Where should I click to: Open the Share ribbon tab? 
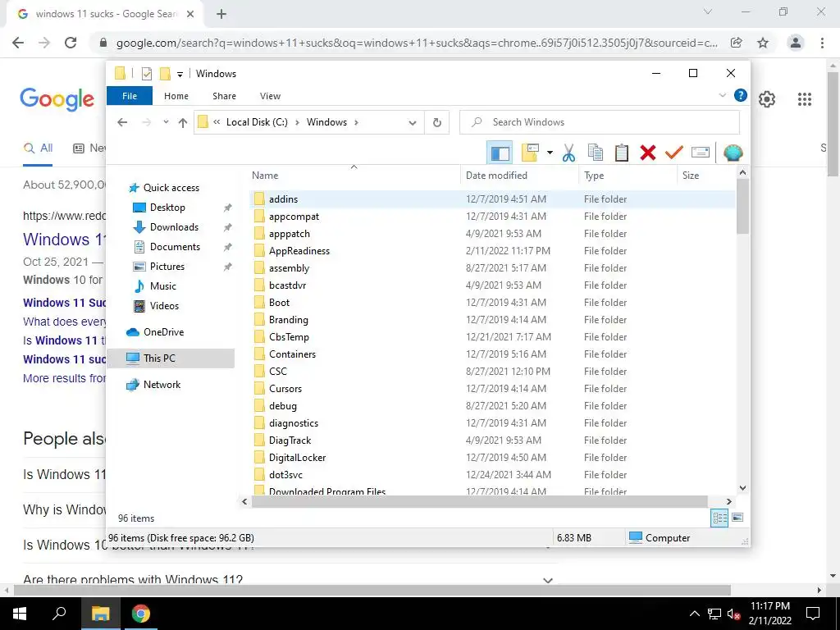point(224,96)
